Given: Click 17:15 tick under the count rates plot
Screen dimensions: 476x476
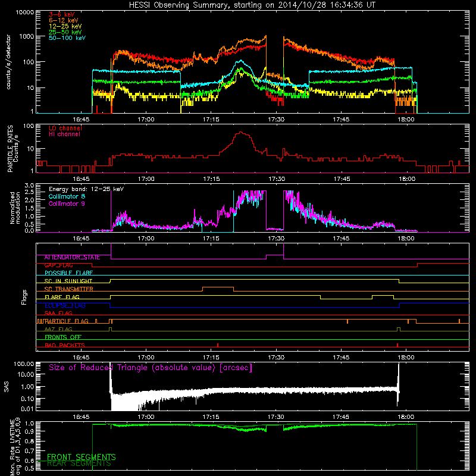Looking at the screenshot, I should pos(211,120).
